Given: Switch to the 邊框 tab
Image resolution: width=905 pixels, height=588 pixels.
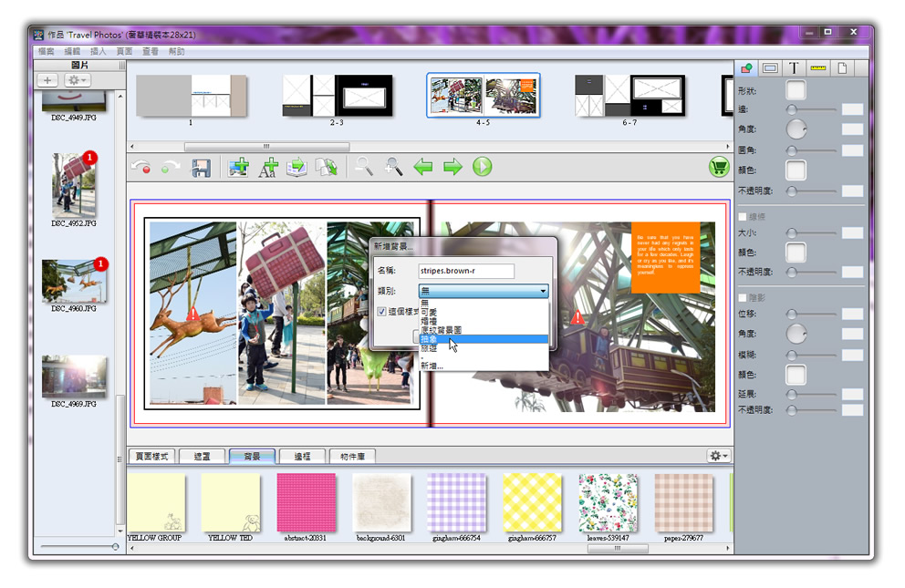Looking at the screenshot, I should (296, 456).
